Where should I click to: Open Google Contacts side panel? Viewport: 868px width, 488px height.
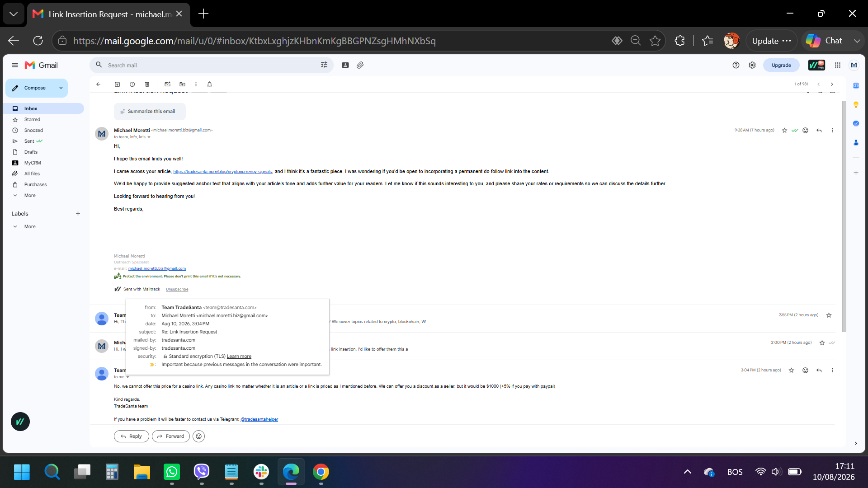coord(856,142)
